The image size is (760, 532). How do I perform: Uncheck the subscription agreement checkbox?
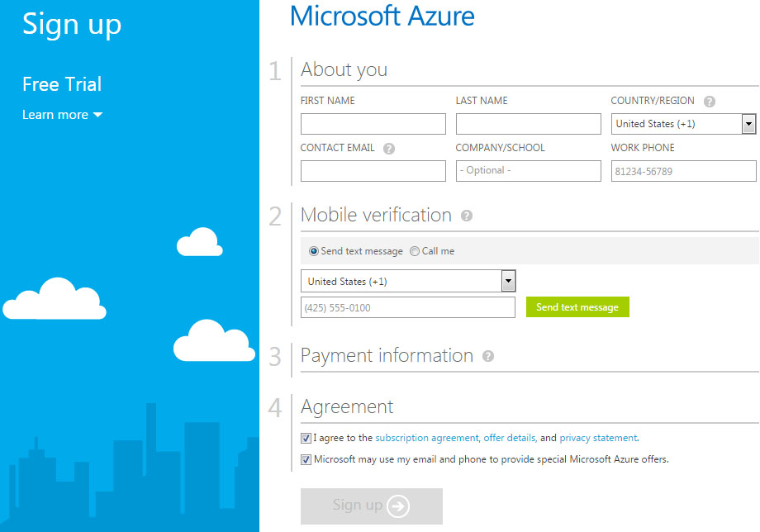306,438
